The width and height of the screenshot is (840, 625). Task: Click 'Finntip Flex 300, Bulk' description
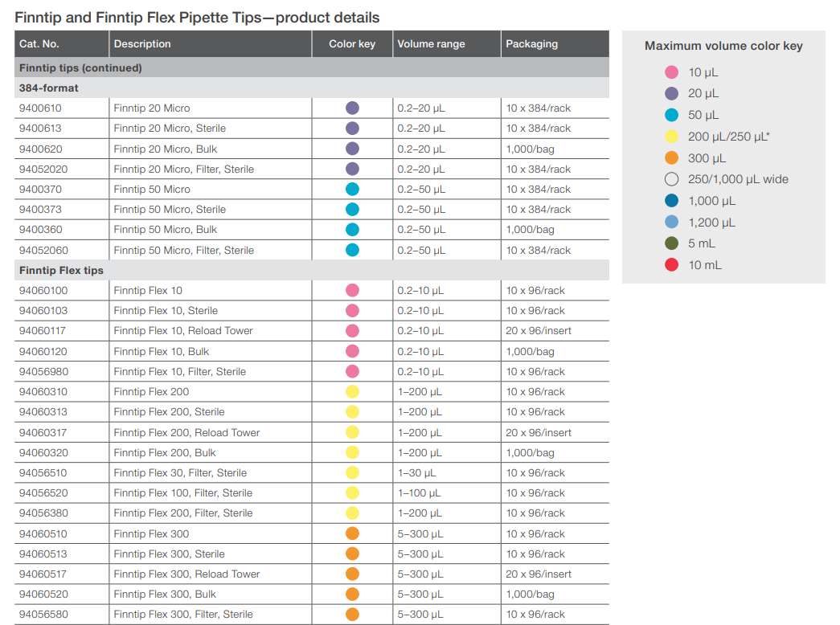click(165, 594)
